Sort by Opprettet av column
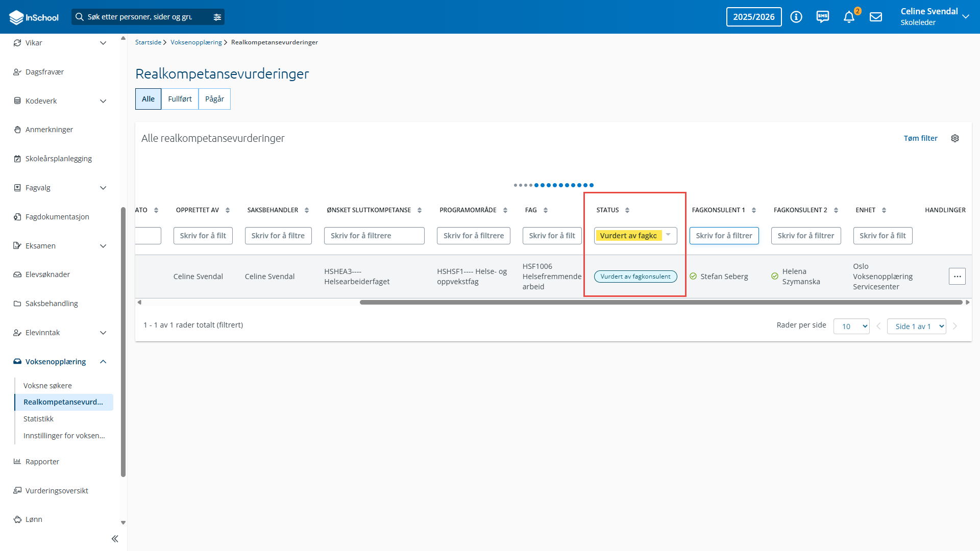980x551 pixels. pyautogui.click(x=228, y=210)
